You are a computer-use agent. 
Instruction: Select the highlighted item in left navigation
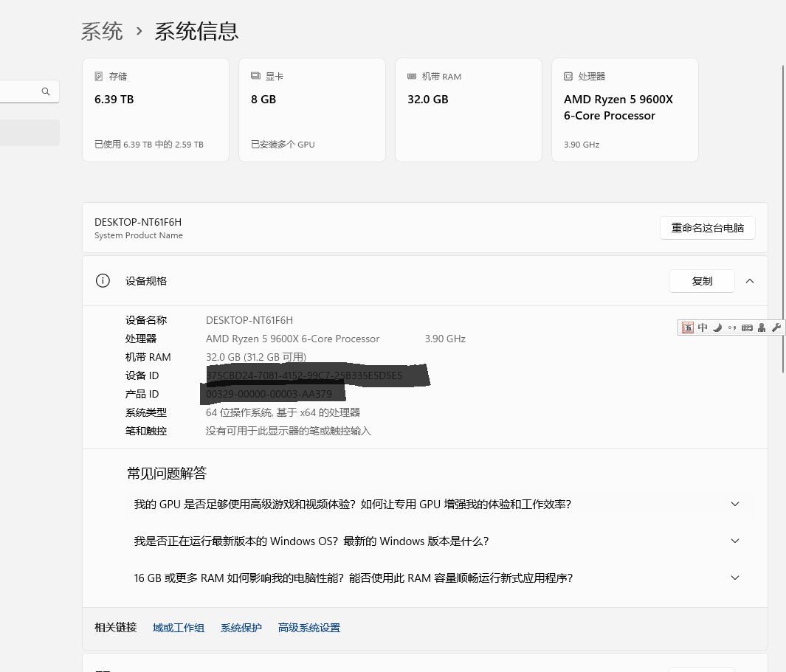point(29,132)
